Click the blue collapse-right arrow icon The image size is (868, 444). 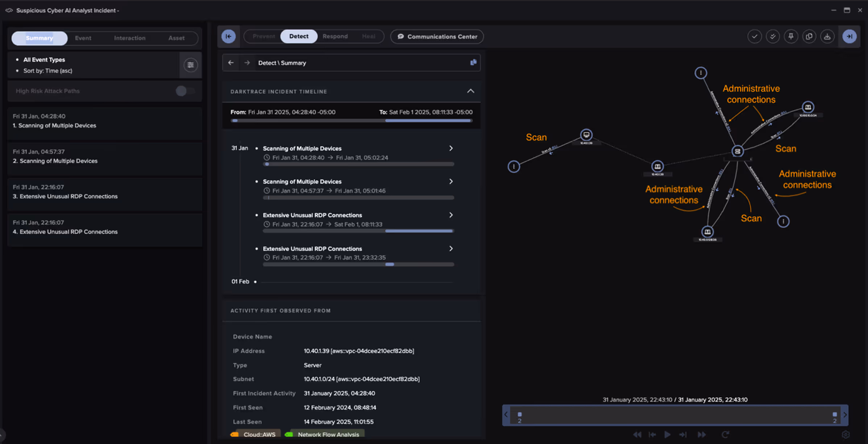[x=849, y=36]
